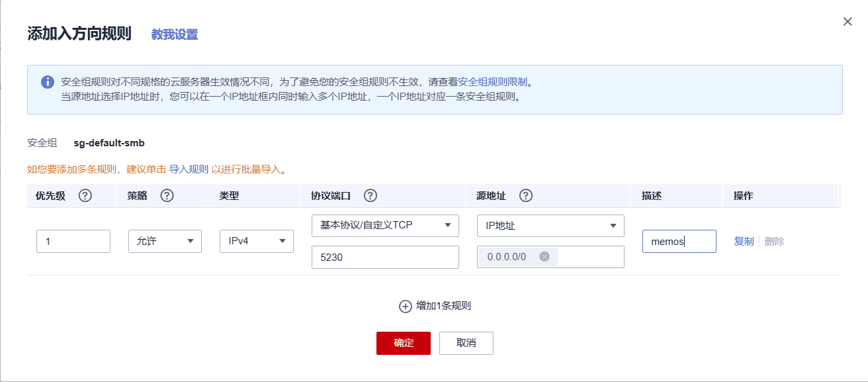Click the blue info icon in the notice banner
The image size is (868, 382).
pos(47,81)
